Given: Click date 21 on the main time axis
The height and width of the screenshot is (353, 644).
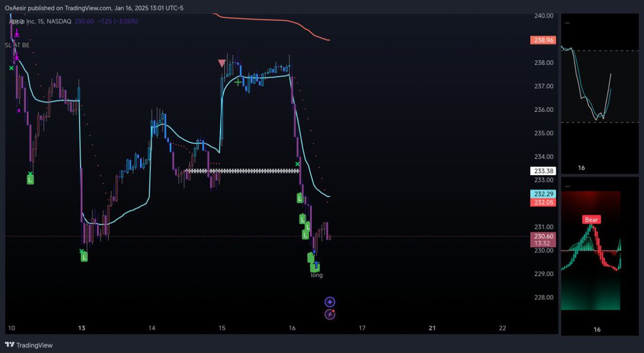Looking at the screenshot, I should pyautogui.click(x=433, y=328).
